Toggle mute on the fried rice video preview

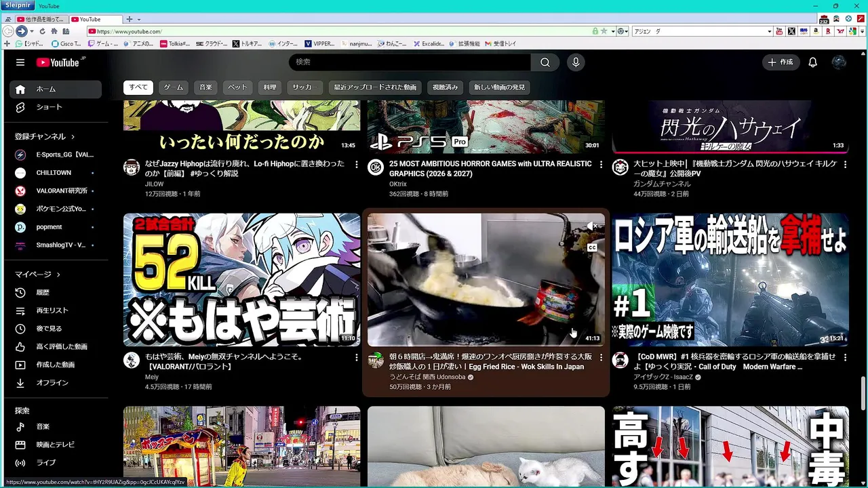(592, 226)
